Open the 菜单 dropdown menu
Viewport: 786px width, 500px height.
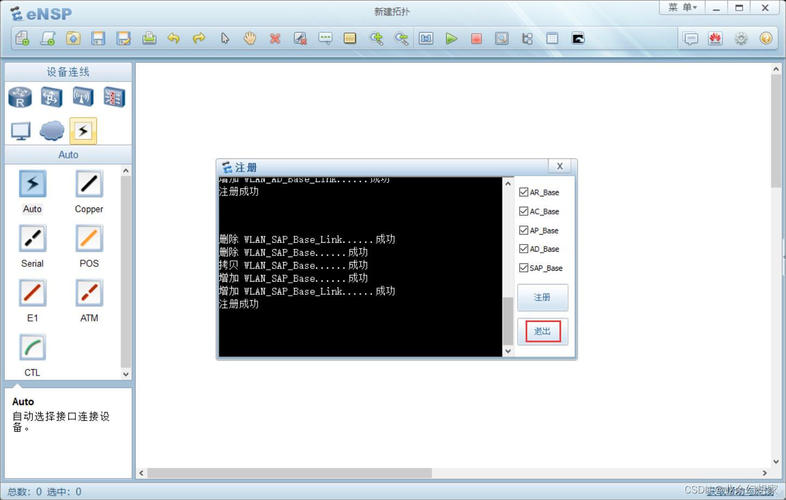pos(682,8)
